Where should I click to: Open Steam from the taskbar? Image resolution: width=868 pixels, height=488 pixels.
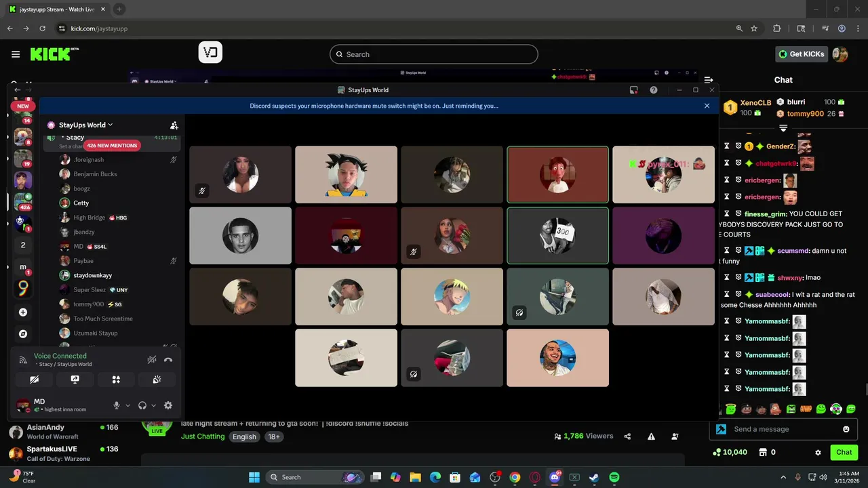(594, 477)
